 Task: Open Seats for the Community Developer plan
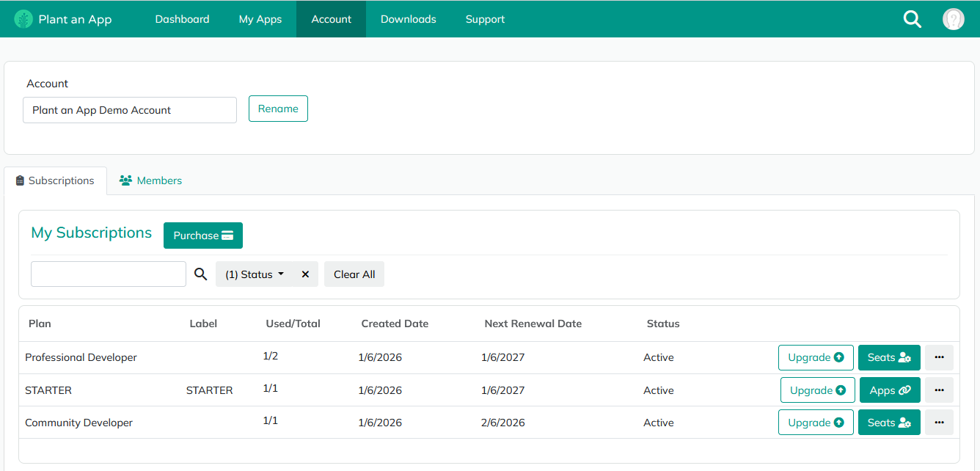(x=889, y=422)
